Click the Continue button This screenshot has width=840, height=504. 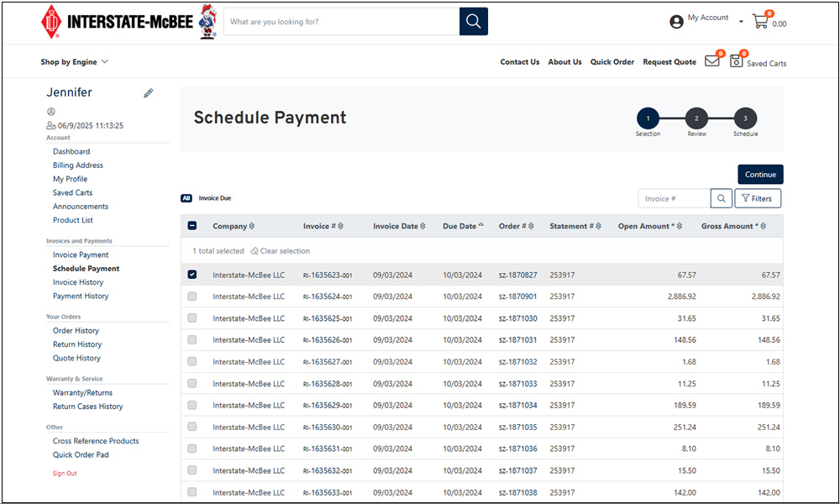click(x=760, y=175)
